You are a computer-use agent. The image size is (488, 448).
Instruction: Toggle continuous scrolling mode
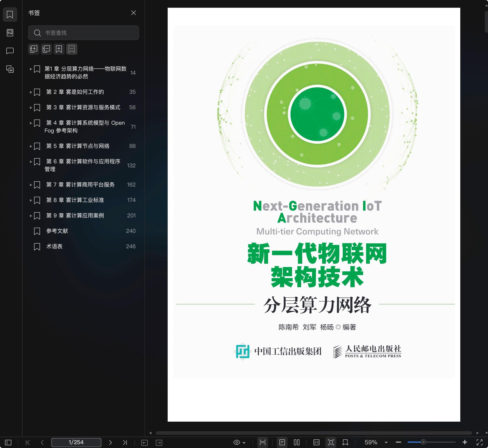tap(263, 442)
